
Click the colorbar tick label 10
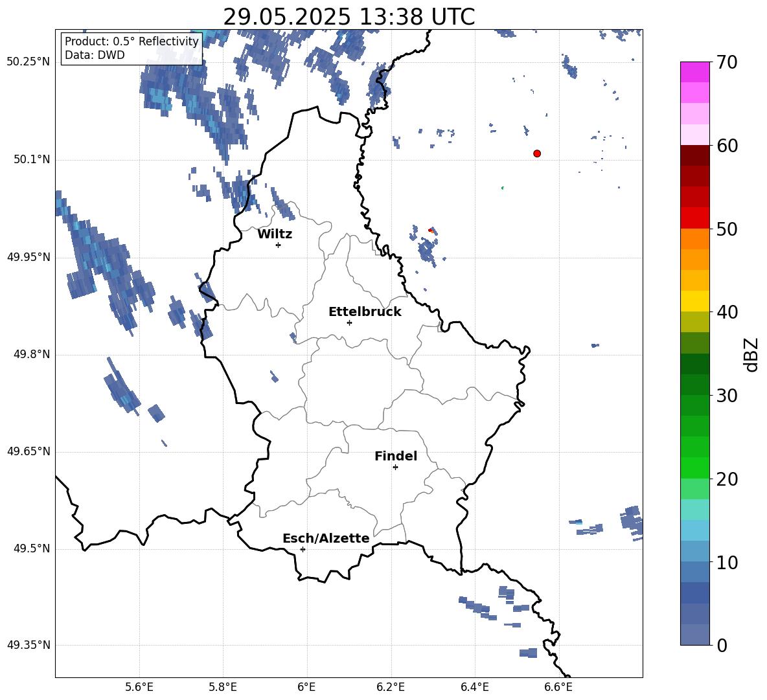tap(727, 563)
